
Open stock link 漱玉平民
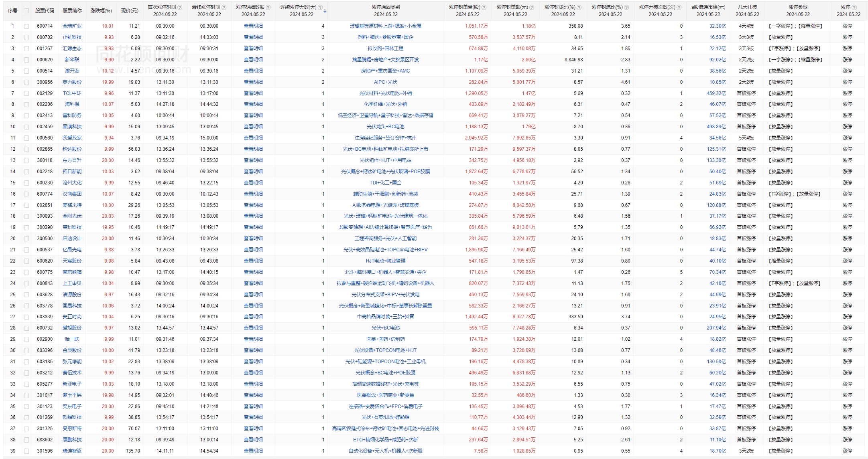coord(72,395)
